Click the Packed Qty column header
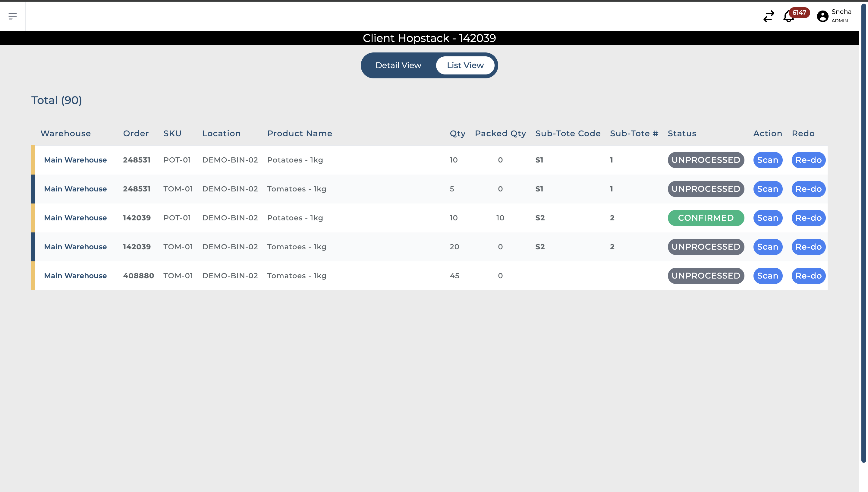 pyautogui.click(x=500, y=134)
